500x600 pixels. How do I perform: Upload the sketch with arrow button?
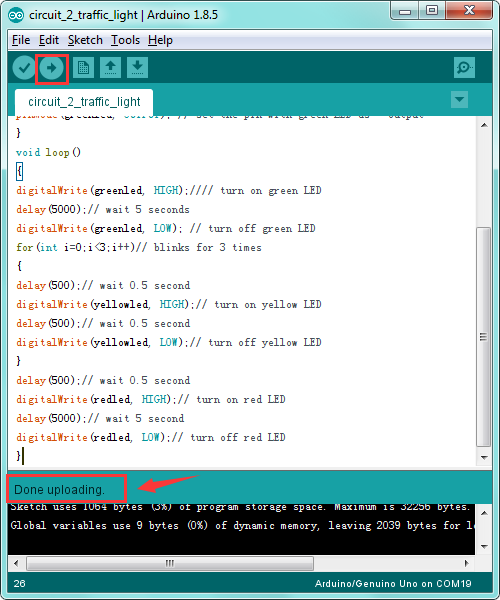click(x=51, y=68)
